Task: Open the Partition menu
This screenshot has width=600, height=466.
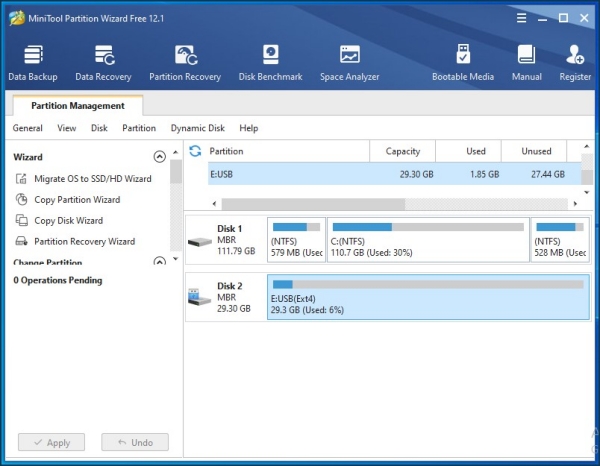Action: point(139,128)
